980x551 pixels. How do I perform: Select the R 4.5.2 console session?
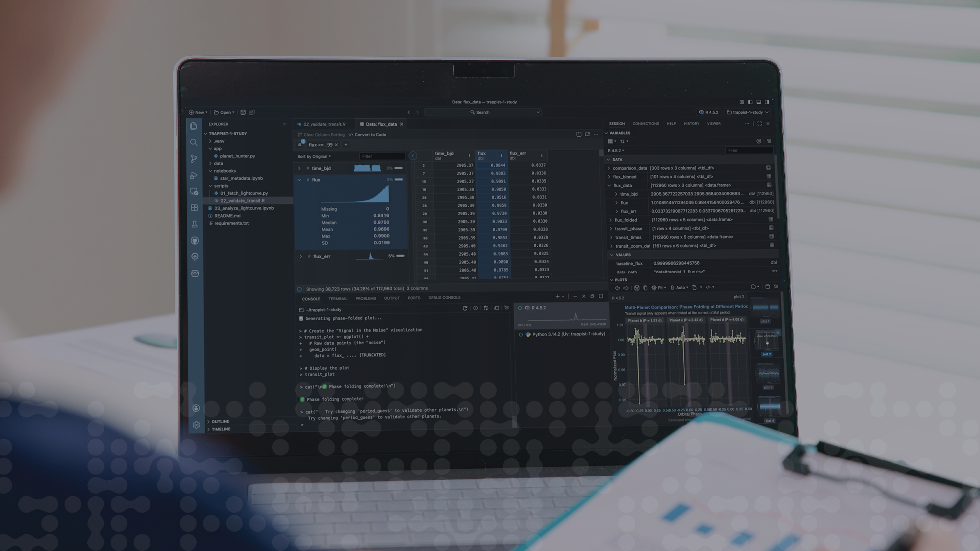click(562, 316)
